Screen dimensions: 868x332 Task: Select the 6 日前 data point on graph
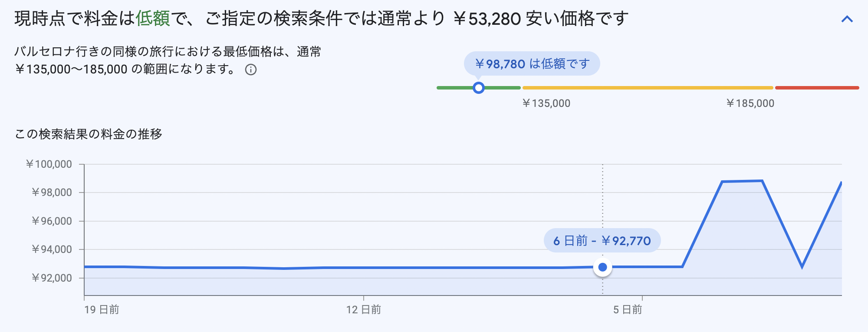coord(602,267)
